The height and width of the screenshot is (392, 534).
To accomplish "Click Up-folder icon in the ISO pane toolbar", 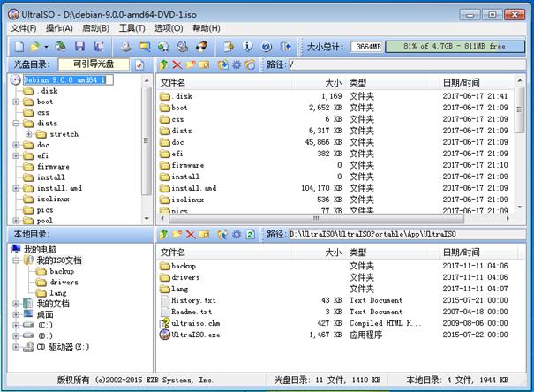I will (164, 64).
